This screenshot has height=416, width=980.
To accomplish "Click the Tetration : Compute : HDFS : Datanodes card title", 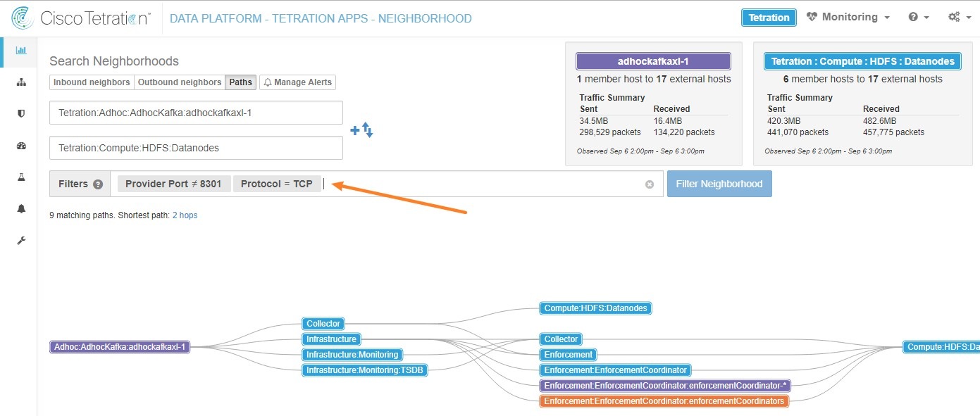I will point(862,61).
